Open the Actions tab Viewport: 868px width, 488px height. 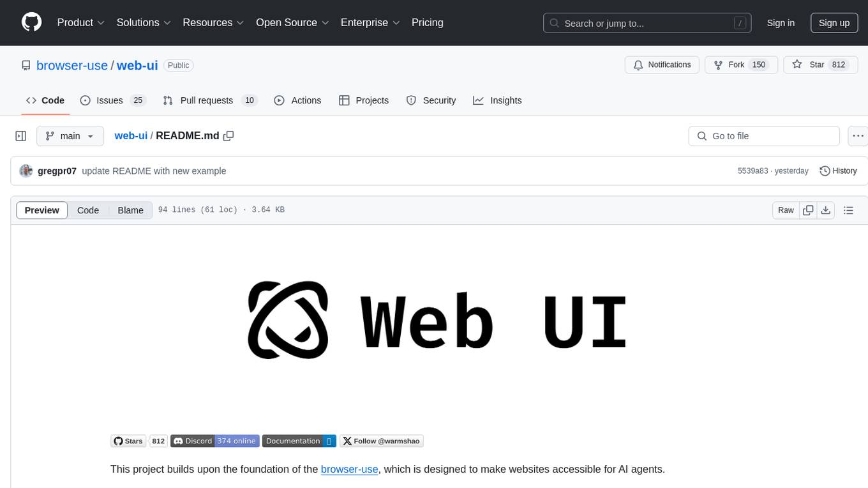pyautogui.click(x=297, y=100)
